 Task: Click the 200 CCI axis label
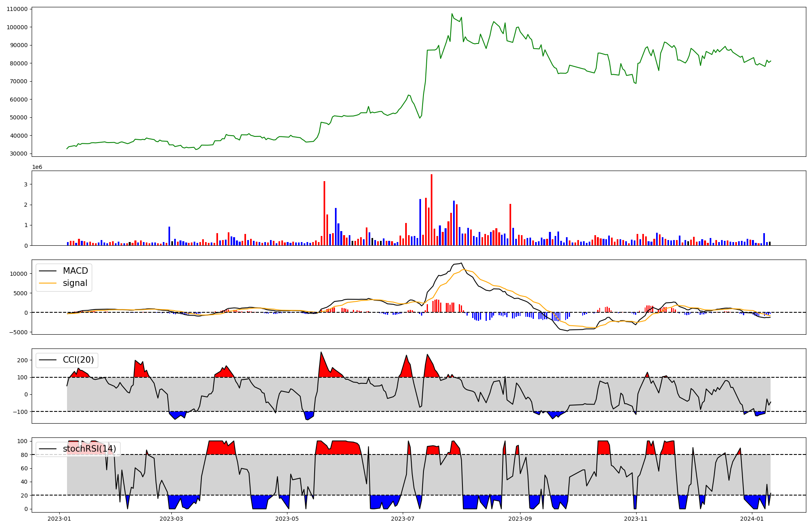[x=23, y=360]
